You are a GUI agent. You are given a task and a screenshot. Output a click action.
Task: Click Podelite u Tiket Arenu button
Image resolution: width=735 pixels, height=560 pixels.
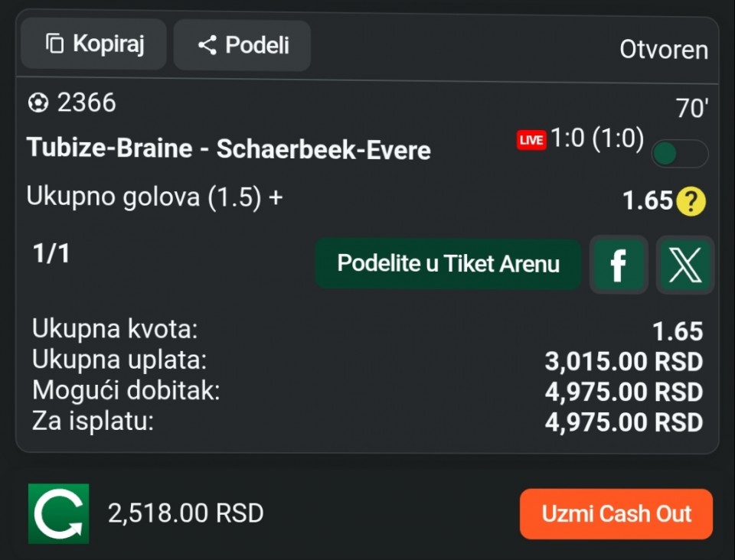click(x=448, y=265)
